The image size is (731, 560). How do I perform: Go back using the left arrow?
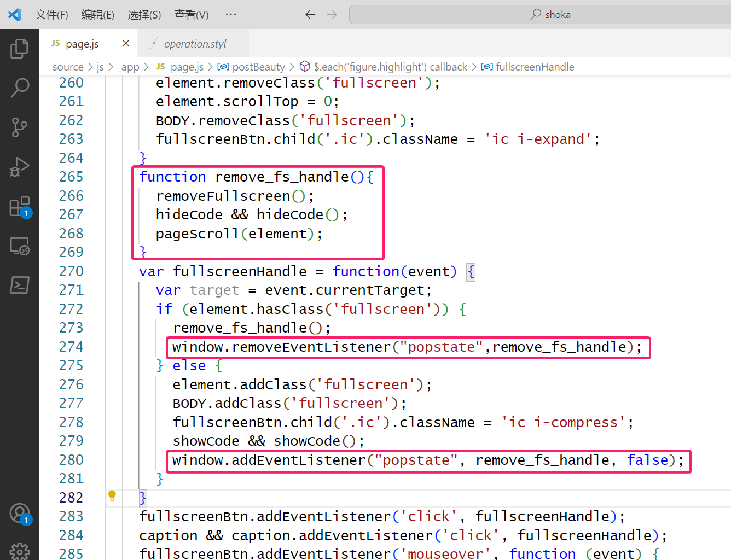coord(310,15)
